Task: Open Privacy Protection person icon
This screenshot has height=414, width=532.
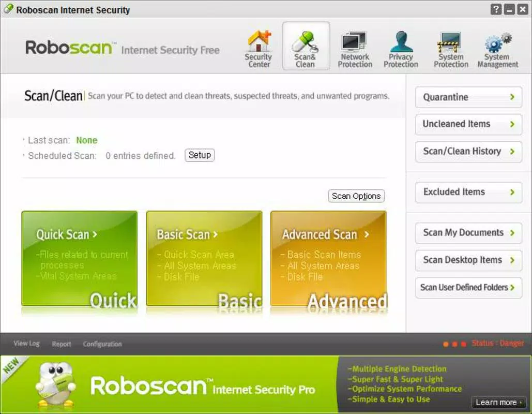Action: click(401, 41)
